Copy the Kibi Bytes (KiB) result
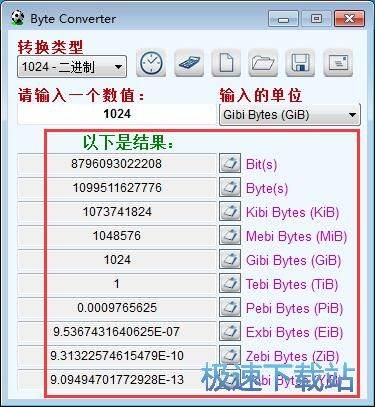The width and height of the screenshot is (375, 407). [x=230, y=211]
